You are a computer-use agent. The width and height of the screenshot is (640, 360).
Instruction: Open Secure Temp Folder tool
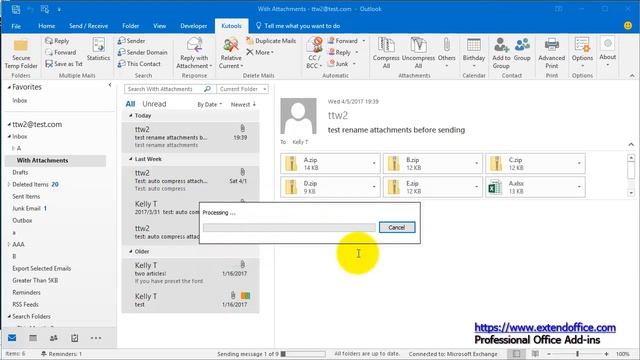(x=21, y=54)
